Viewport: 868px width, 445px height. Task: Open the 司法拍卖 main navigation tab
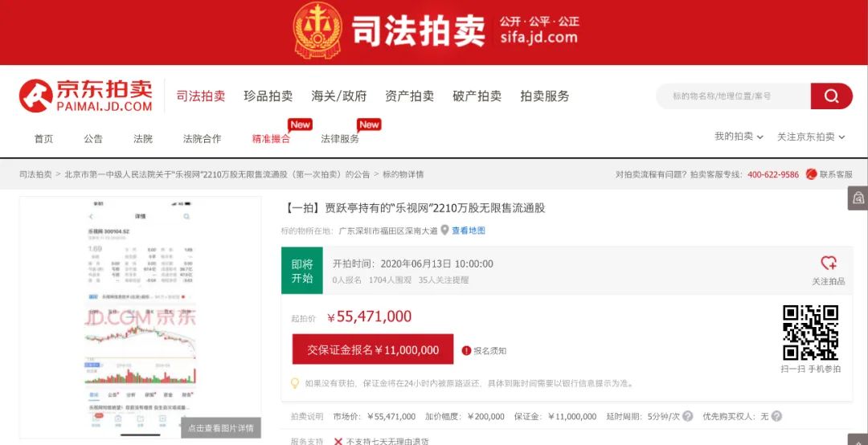point(201,96)
